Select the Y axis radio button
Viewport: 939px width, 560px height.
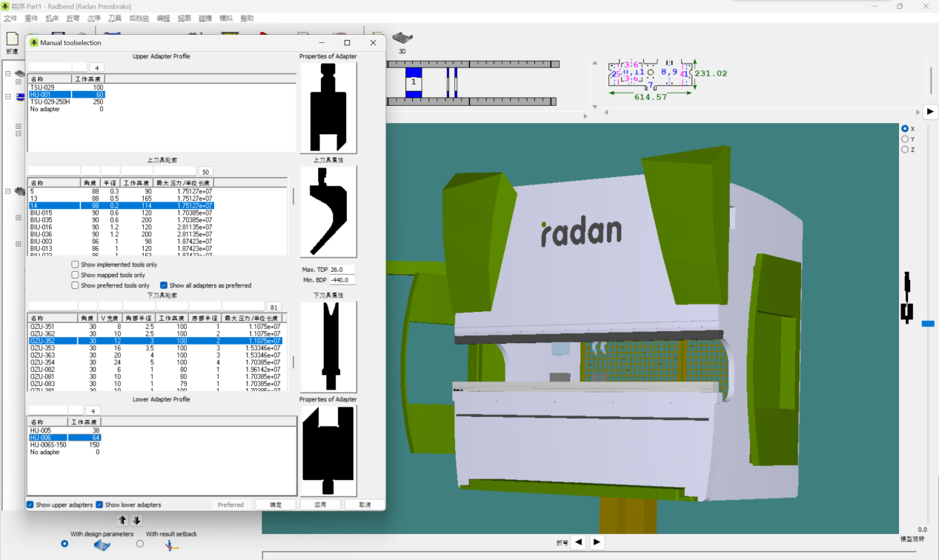pyautogui.click(x=905, y=139)
